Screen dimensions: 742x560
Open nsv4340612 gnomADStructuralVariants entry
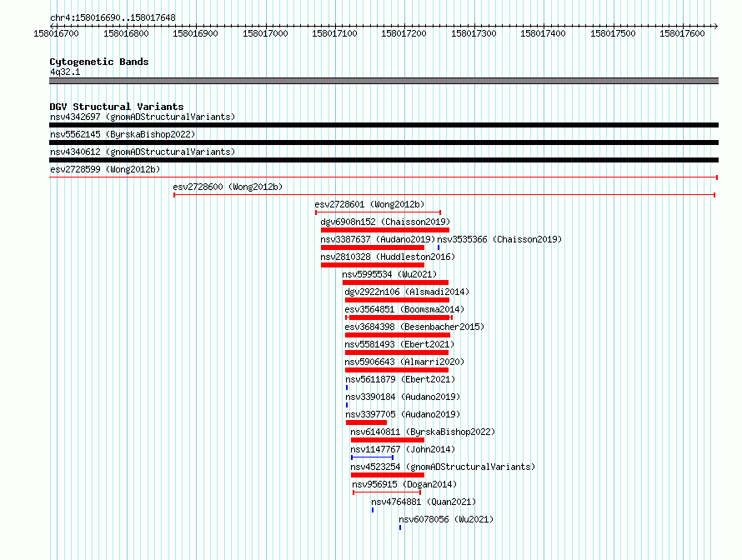[143, 152]
